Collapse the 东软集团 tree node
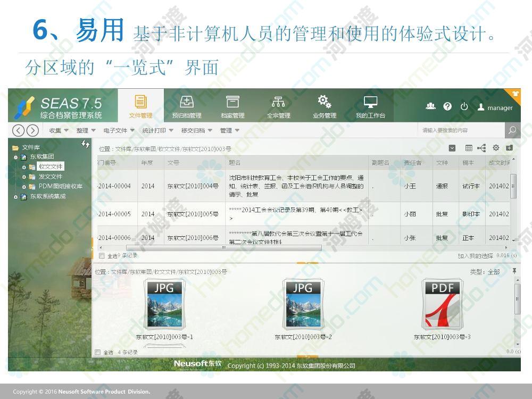This screenshot has height=399, width=532. pos(15,157)
